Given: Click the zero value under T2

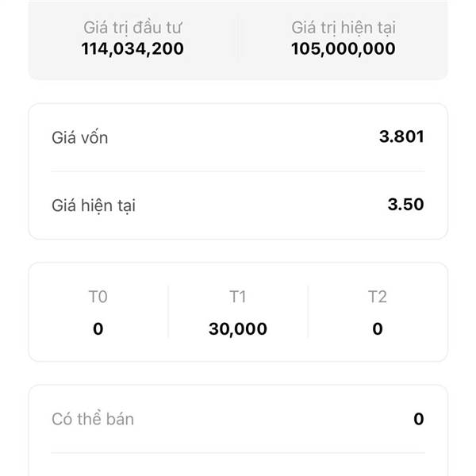Looking at the screenshot, I should 378,328.
